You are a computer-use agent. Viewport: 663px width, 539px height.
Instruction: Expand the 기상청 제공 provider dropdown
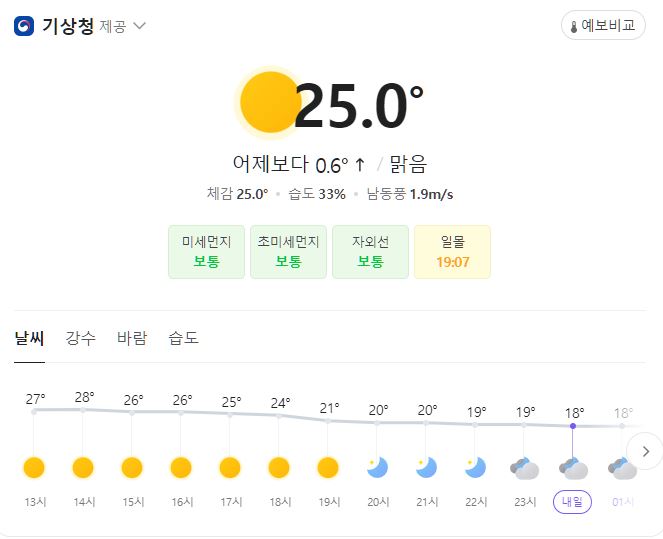pos(140,26)
